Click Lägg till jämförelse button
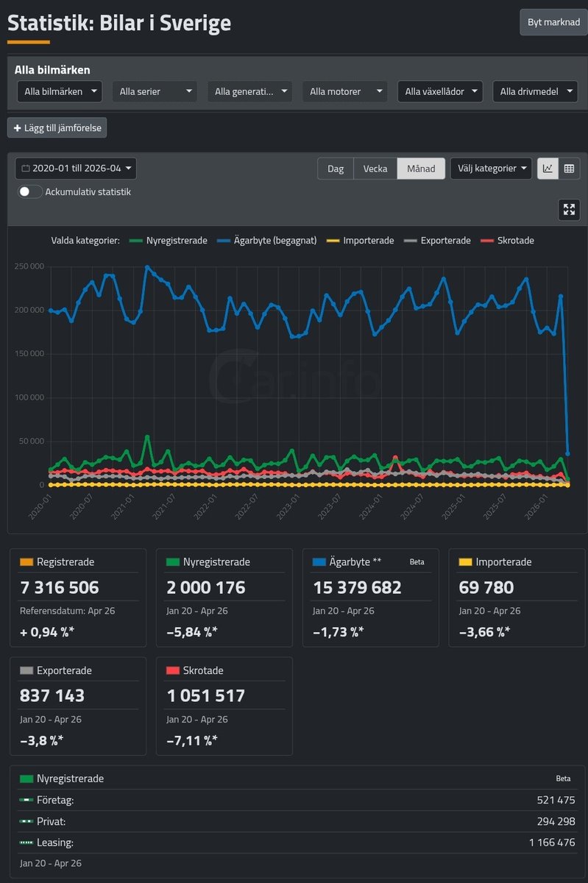 click(x=57, y=128)
